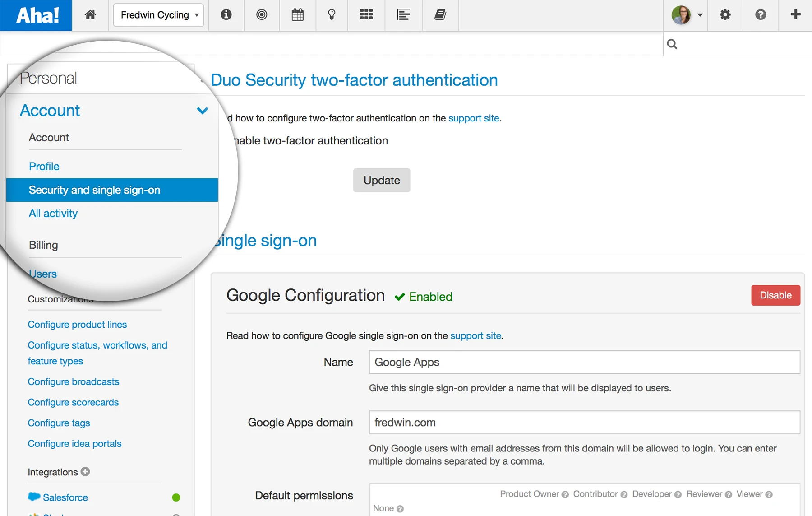
Task: Open Configure idea portals
Action: pyautogui.click(x=74, y=444)
